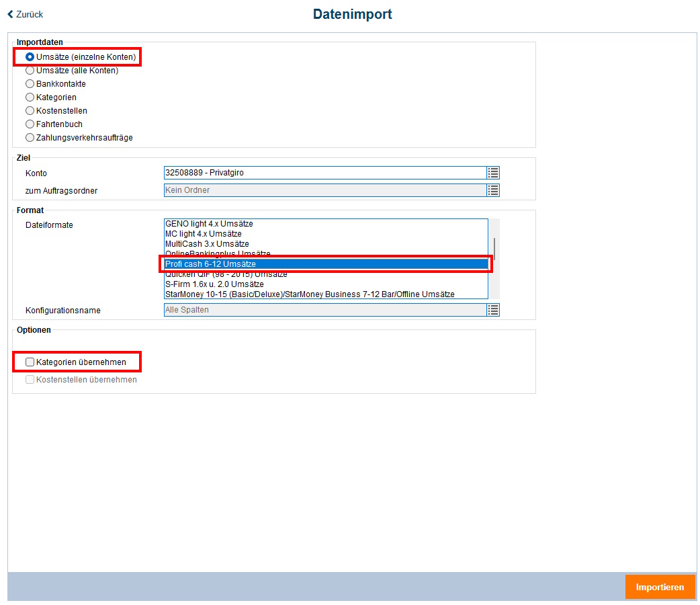
Task: Pick the Fahrtenbuch radio option
Action: tap(30, 124)
